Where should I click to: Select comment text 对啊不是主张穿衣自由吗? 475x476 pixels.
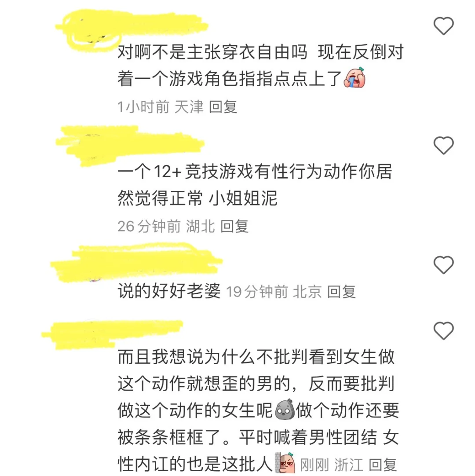pyautogui.click(x=212, y=52)
